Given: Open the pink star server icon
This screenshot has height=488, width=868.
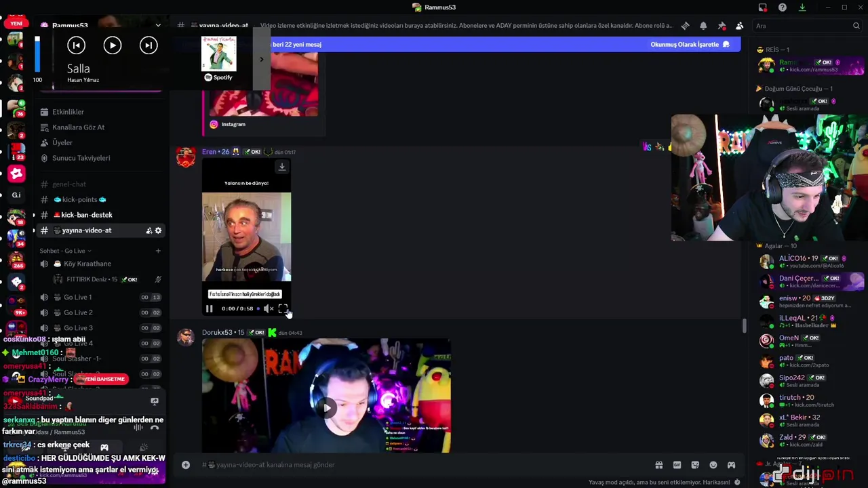Looking at the screenshot, I should click(x=17, y=174).
